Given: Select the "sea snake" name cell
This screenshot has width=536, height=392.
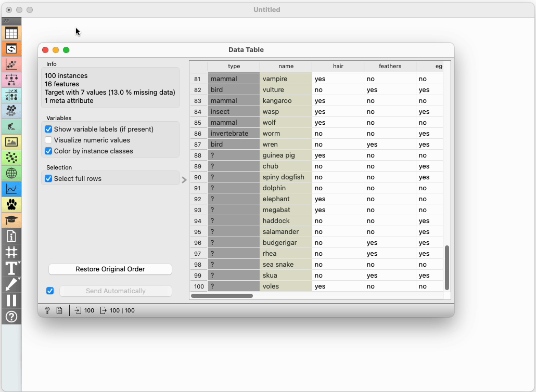Looking at the screenshot, I should (x=286, y=265).
